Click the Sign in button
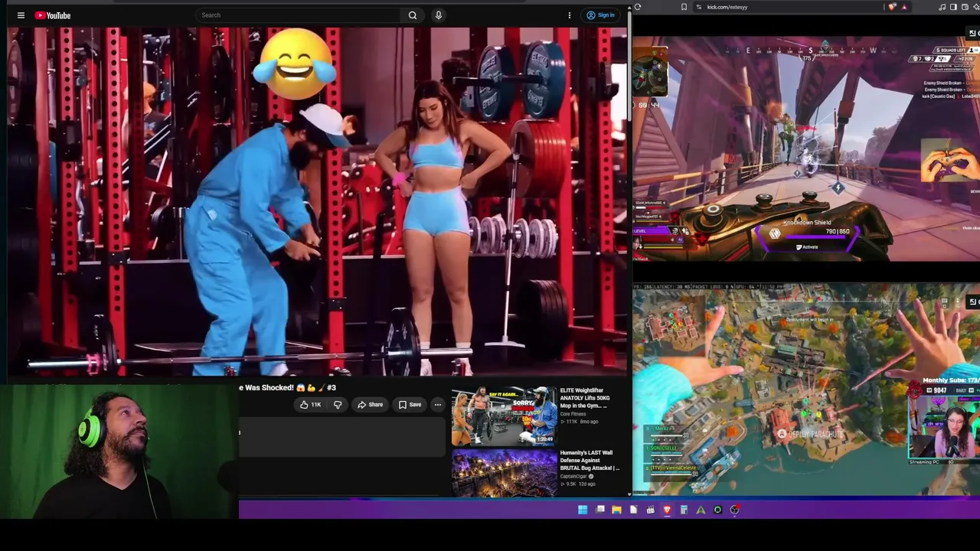Image resolution: width=980 pixels, height=551 pixels. 600,15
